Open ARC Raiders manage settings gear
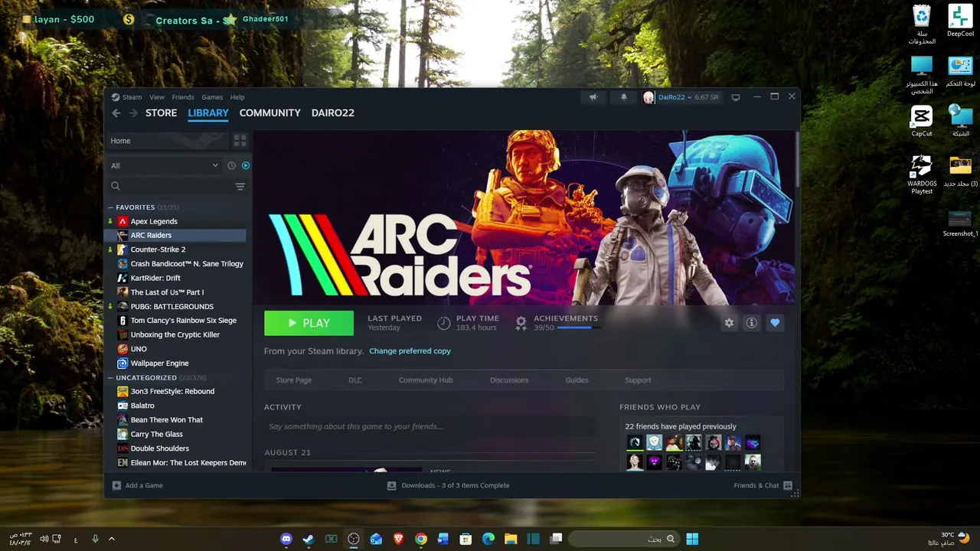Screen dimensions: 980x551 click(x=729, y=323)
